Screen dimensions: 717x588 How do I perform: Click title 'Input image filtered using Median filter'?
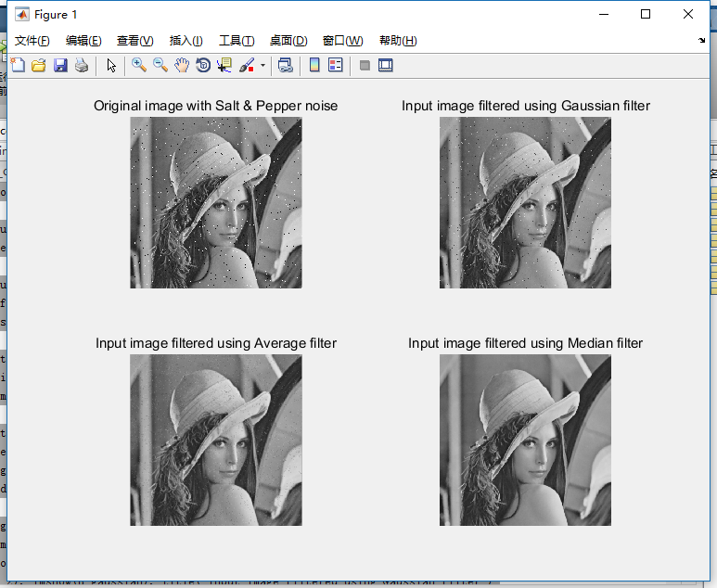[525, 343]
